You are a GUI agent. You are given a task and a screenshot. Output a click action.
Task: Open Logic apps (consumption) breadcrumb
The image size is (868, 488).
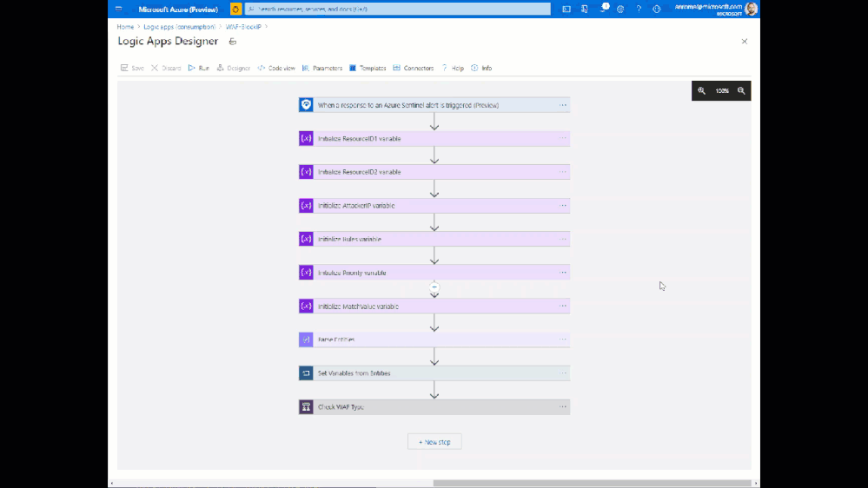[x=179, y=27]
